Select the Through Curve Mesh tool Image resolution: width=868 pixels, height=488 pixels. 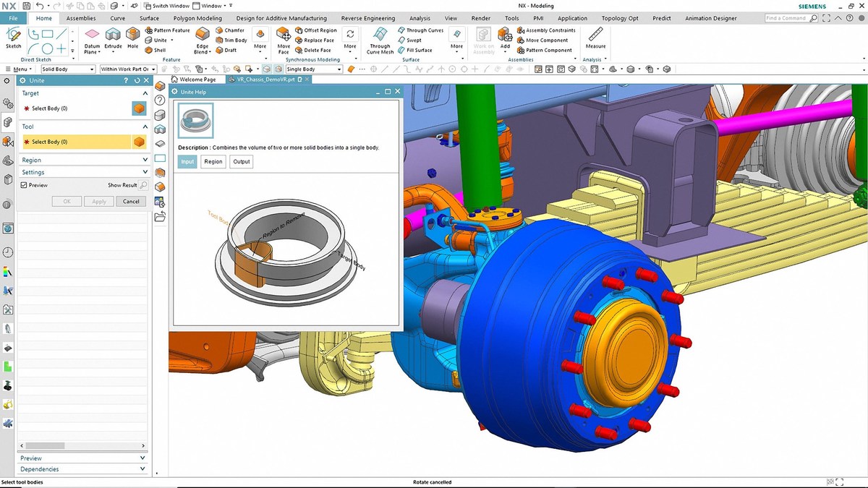[x=380, y=38]
